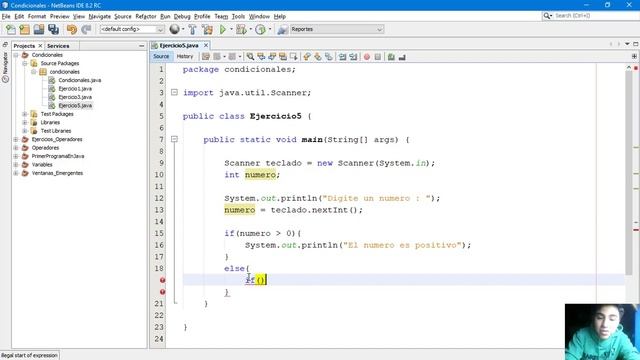
Task: Click the red Start Macro Recording icon
Action: click(x=367, y=57)
